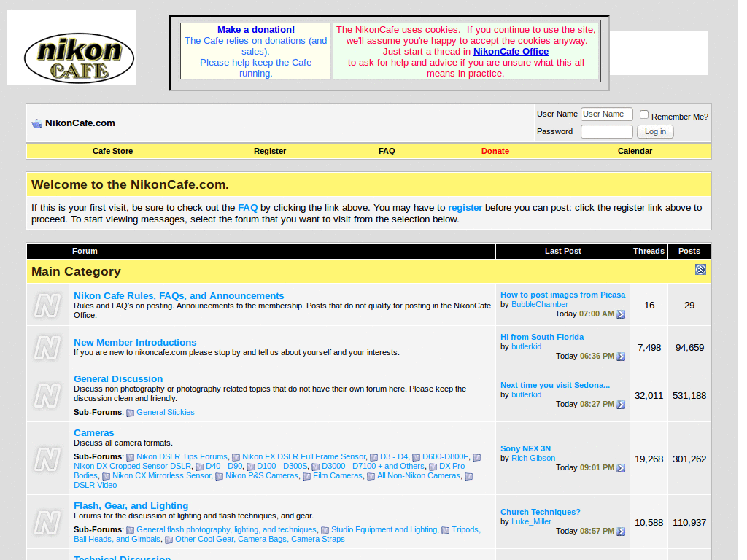Click subforum icon next to General Stickies

click(130, 413)
